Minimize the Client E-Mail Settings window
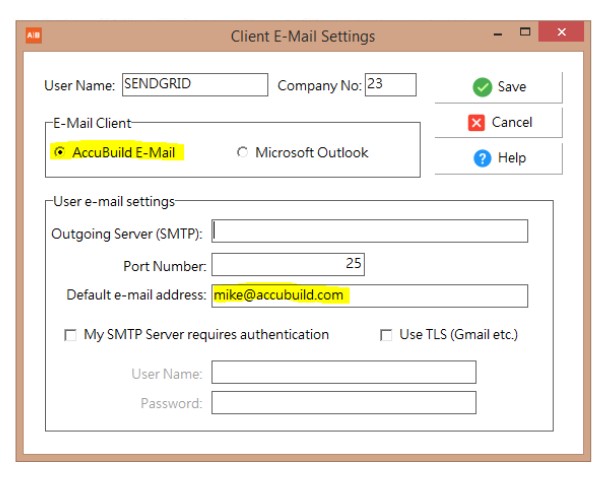The height and width of the screenshot is (480, 593). click(498, 34)
